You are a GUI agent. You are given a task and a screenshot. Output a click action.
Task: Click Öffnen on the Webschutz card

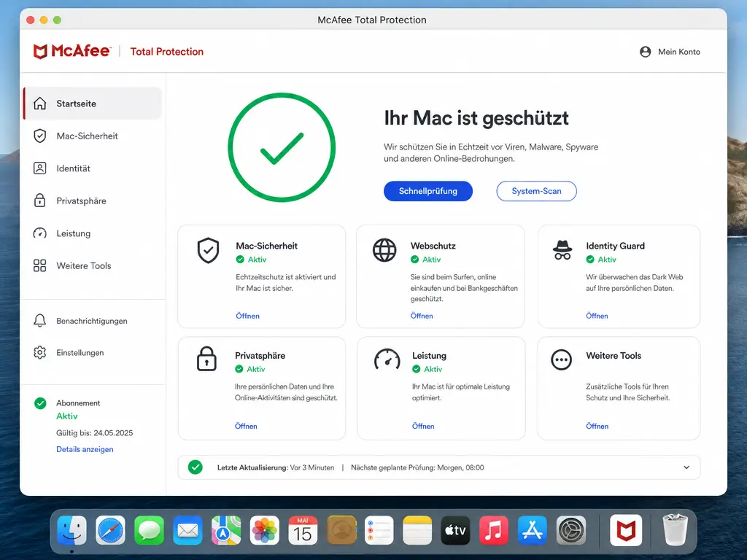[x=422, y=316]
